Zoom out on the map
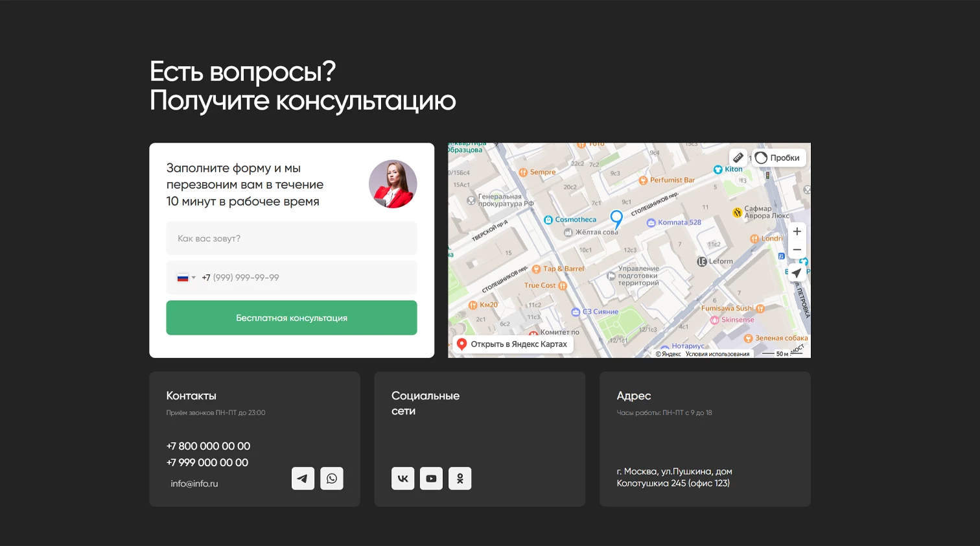This screenshot has width=980, height=546. point(797,250)
